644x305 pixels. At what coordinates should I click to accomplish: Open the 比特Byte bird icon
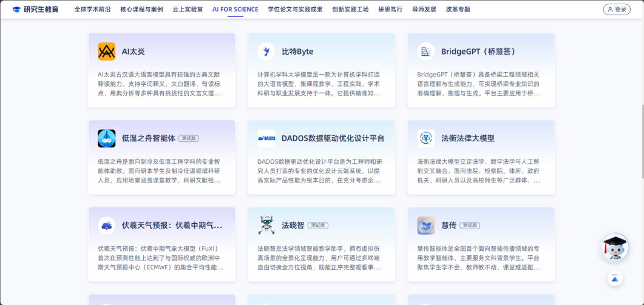[x=266, y=52]
